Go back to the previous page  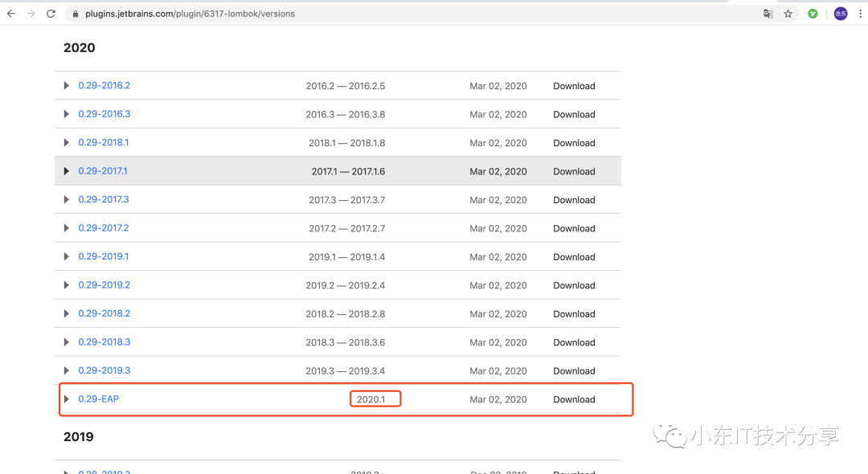[11, 14]
